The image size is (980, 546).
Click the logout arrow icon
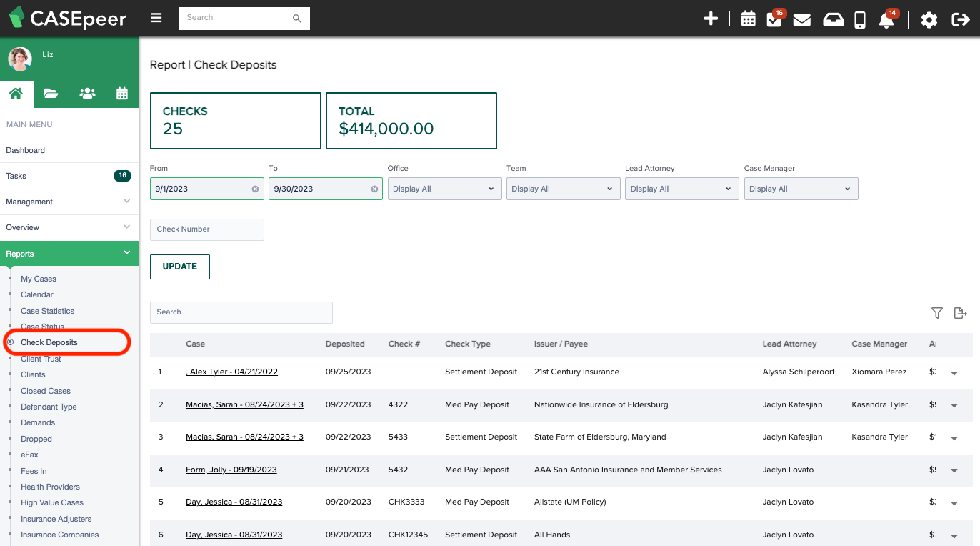961,19
